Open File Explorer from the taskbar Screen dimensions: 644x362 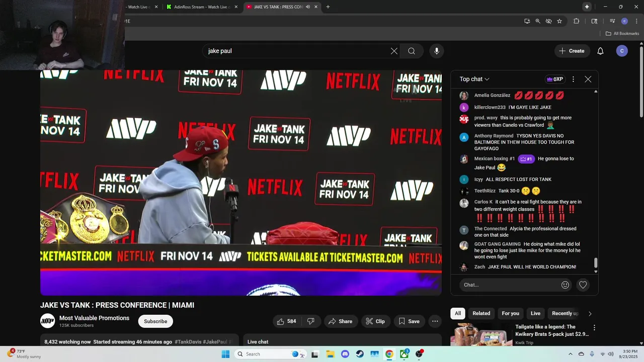[330, 354]
